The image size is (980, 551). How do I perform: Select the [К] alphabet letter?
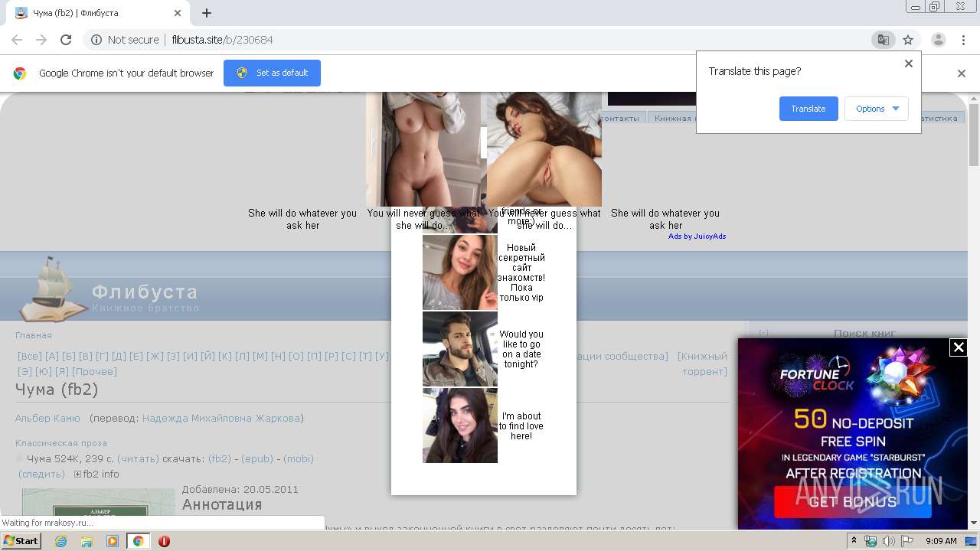click(224, 357)
